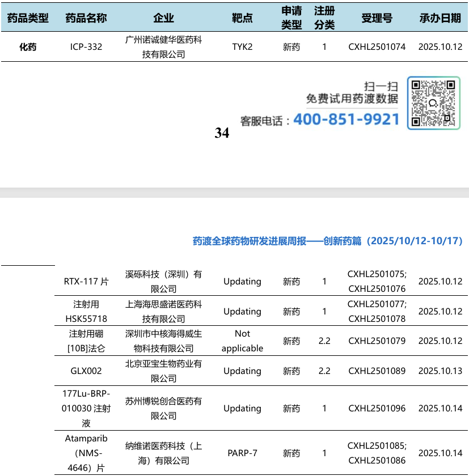Click the ICP-332 drug name cell
Image resolution: width=469 pixels, height=476 pixels.
(x=86, y=47)
